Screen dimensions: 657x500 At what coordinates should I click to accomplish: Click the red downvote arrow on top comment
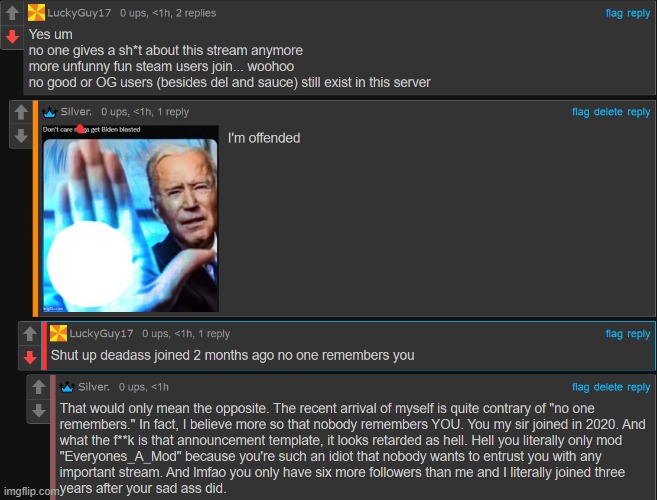[x=12, y=37]
